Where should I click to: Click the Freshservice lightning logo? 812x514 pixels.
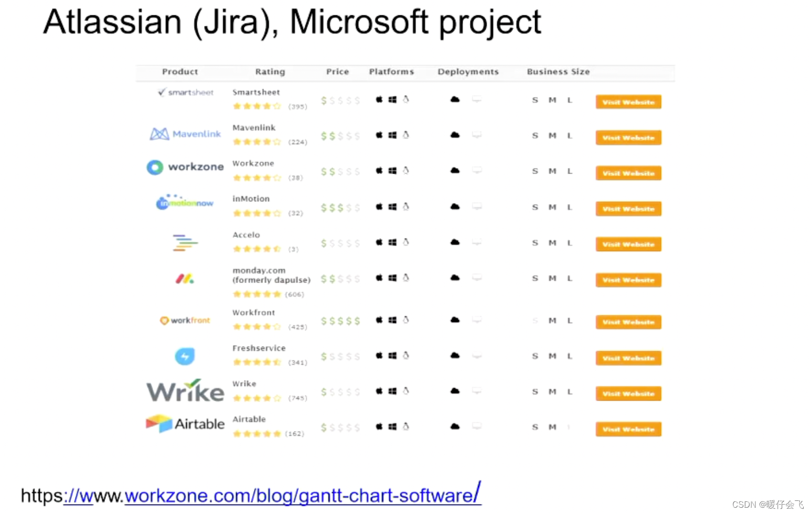click(185, 356)
